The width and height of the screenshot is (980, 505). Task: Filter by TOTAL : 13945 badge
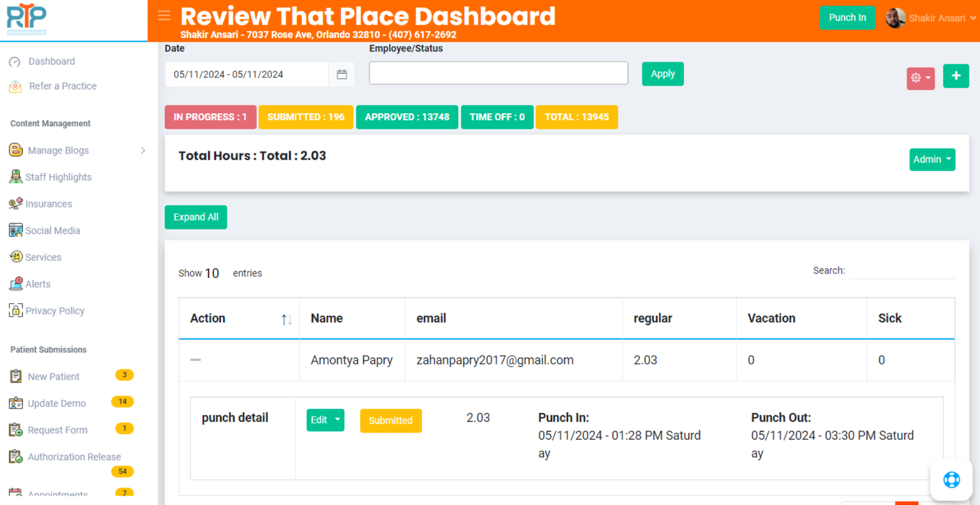click(x=576, y=117)
